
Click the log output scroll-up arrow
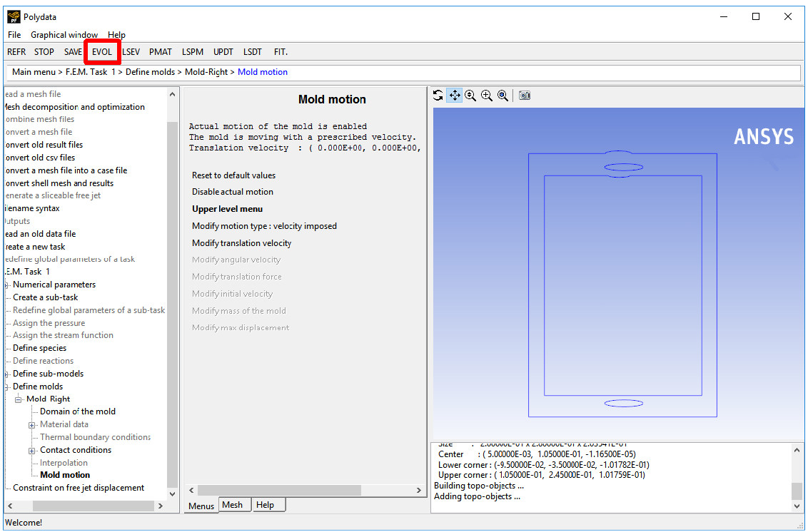coord(797,450)
